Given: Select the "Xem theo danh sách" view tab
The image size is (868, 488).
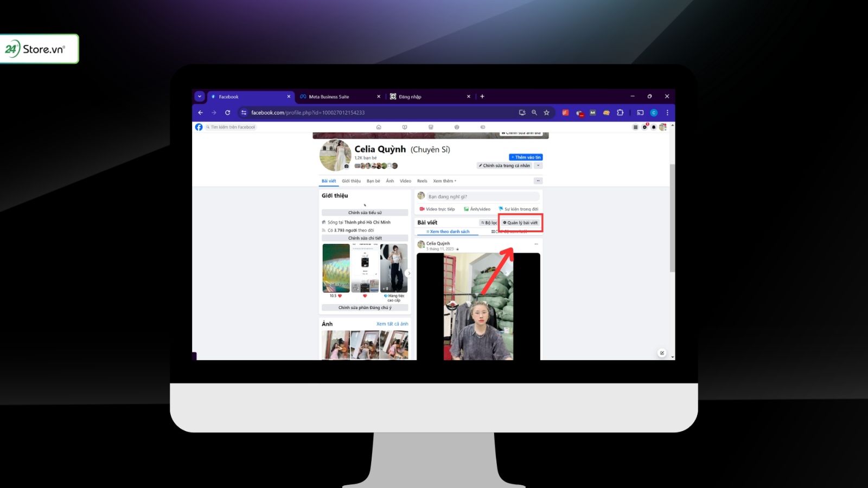Looking at the screenshot, I should click(x=448, y=232).
